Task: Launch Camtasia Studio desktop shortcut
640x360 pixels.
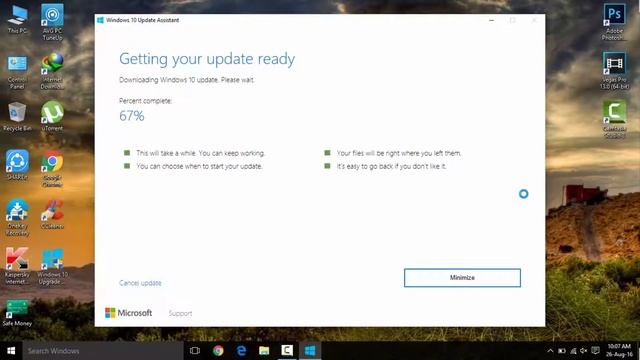Action: [x=614, y=119]
